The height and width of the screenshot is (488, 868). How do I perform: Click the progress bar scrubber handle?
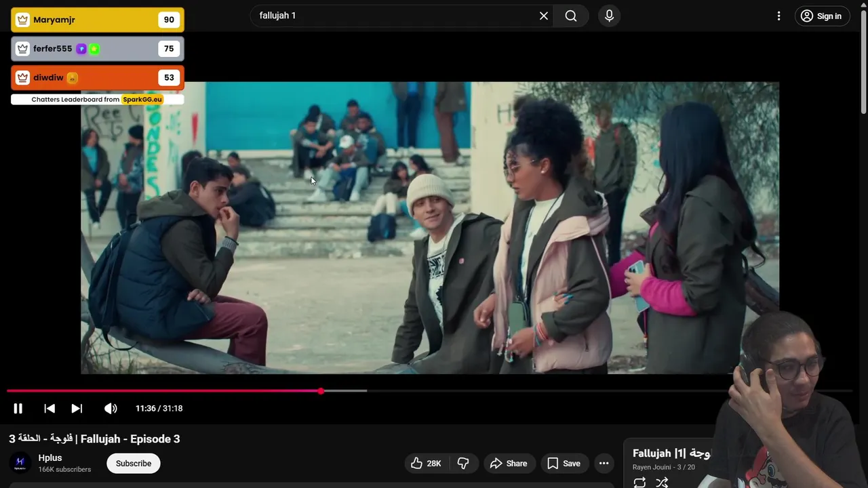point(321,391)
